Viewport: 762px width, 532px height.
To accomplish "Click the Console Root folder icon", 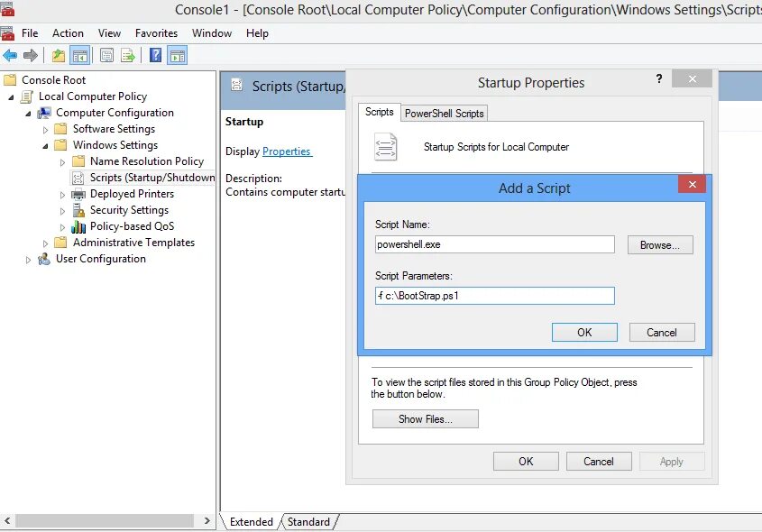I will [10, 79].
